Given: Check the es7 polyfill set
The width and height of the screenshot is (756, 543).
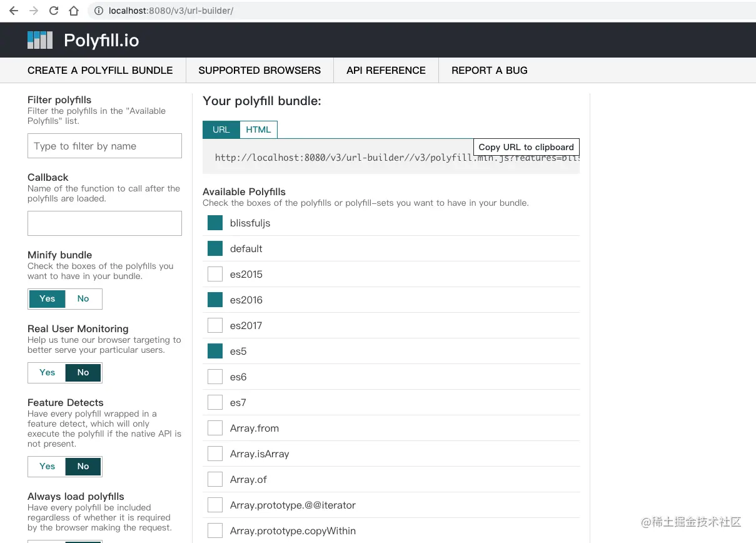Looking at the screenshot, I should point(215,403).
